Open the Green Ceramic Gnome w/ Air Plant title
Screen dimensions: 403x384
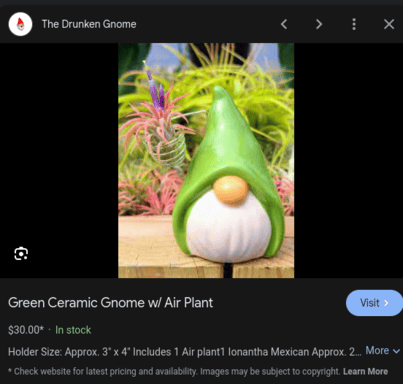click(x=110, y=303)
